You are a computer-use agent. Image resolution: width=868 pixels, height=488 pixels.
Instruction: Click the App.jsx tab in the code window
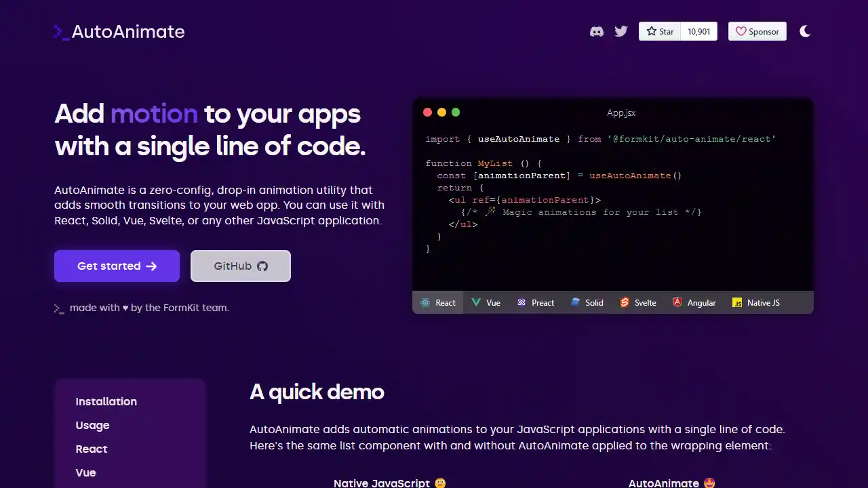pos(620,113)
